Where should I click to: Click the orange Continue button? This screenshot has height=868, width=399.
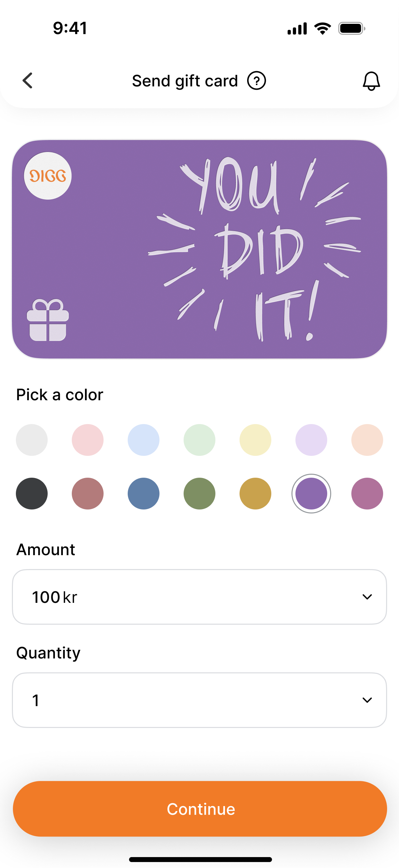pos(200,808)
